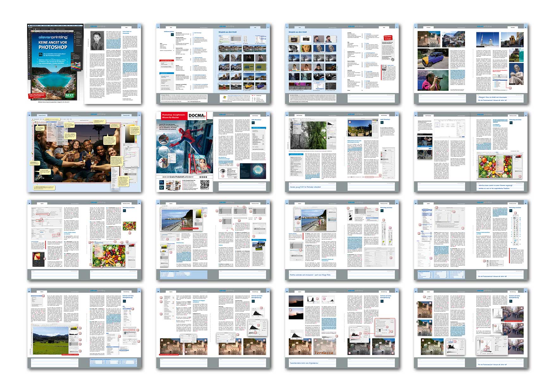Click the QR code in the DOCMA ad

(204, 185)
